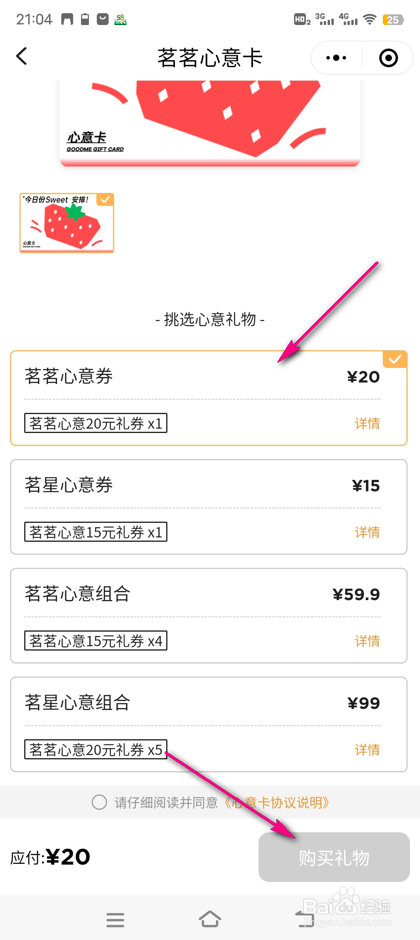The height and width of the screenshot is (940, 420).
Task: Open the mini program three-dots menu
Action: 336,58
